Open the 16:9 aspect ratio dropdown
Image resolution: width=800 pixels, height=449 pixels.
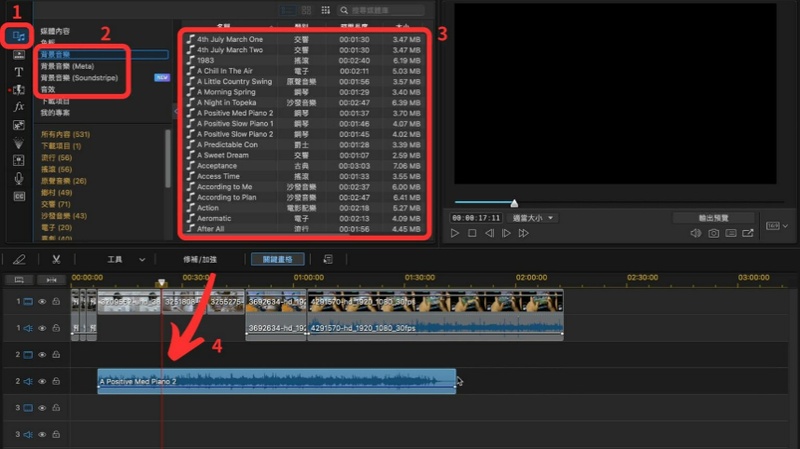pos(773,228)
